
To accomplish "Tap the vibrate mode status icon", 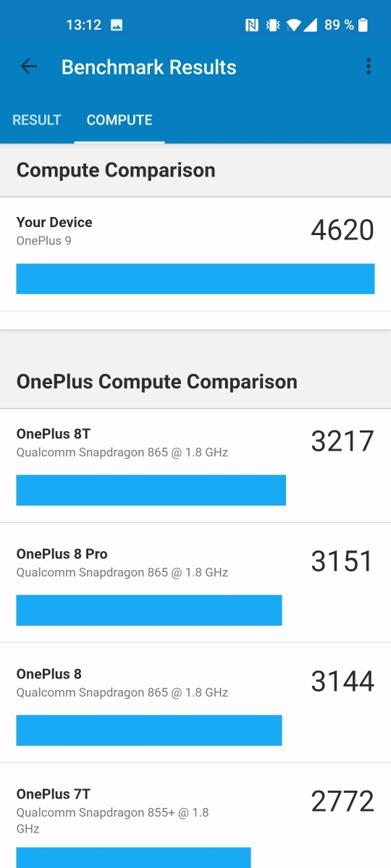I will 272,25.
